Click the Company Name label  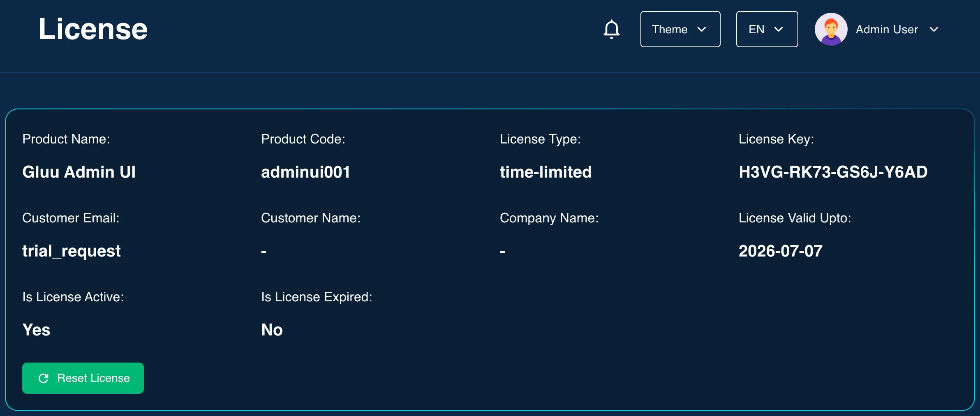coord(549,218)
